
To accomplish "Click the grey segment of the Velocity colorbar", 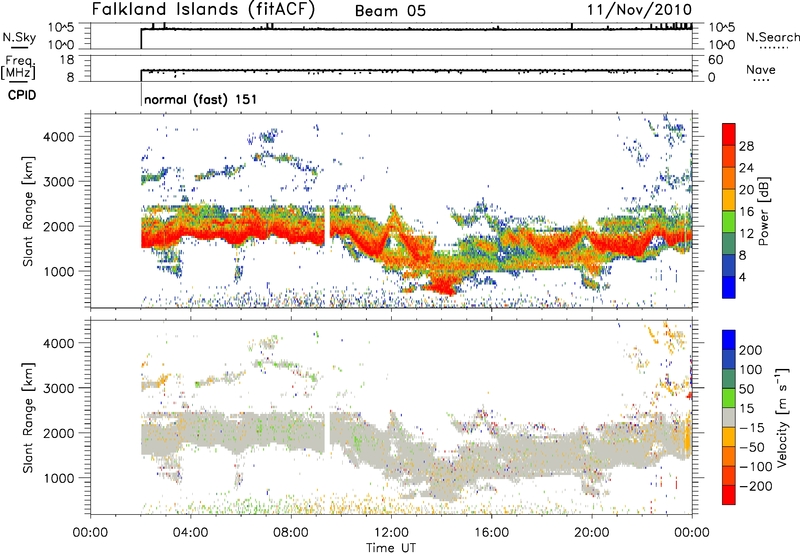I will click(729, 418).
